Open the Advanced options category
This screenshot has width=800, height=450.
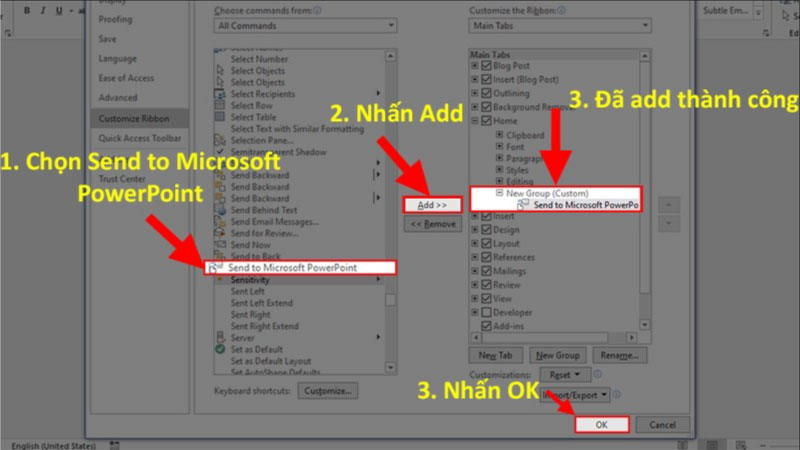[118, 97]
